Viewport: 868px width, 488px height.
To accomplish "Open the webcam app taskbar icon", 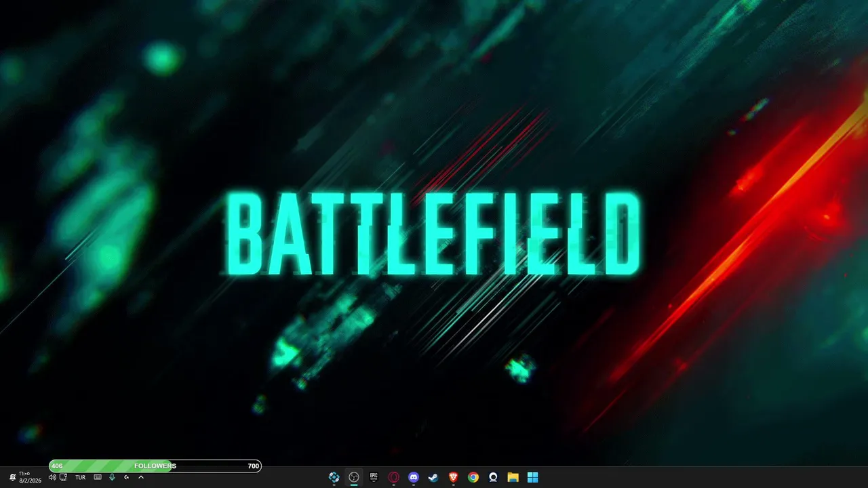I will tap(493, 477).
